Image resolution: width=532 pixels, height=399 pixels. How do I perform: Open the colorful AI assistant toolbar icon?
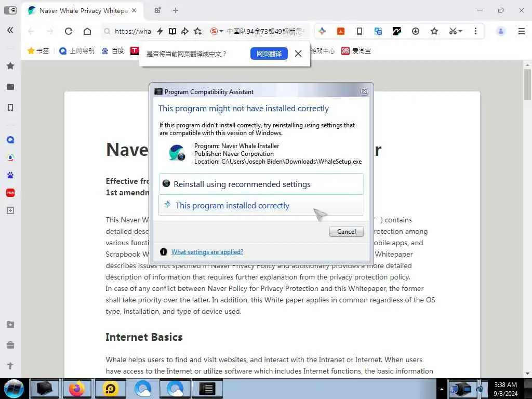pos(322,31)
